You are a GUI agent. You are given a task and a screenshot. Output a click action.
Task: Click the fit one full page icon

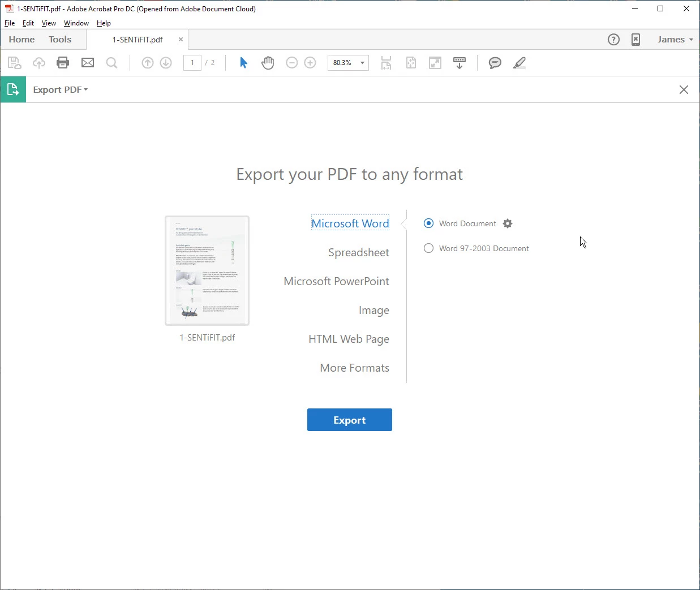click(411, 63)
